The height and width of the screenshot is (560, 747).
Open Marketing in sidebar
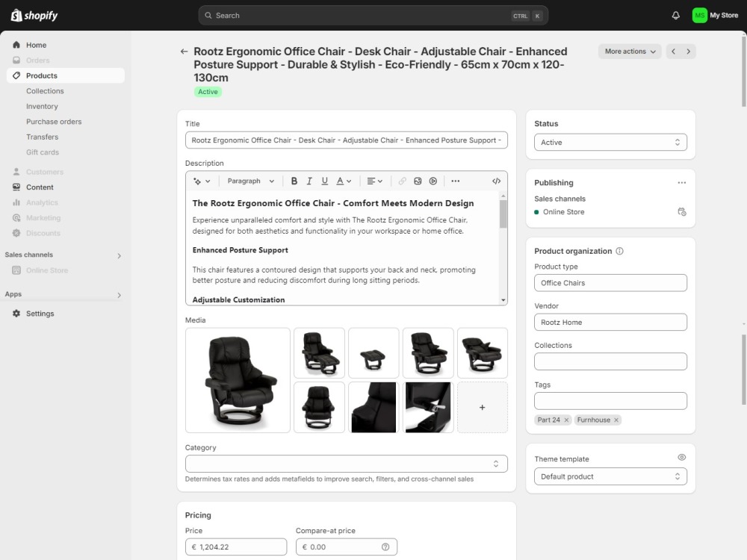66,217
